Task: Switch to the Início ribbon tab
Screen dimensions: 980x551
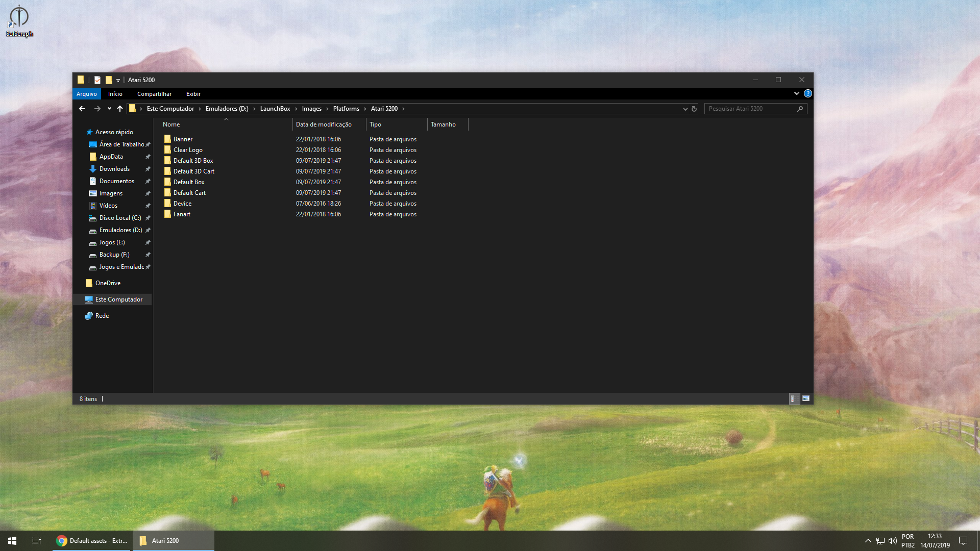Action: (x=115, y=94)
